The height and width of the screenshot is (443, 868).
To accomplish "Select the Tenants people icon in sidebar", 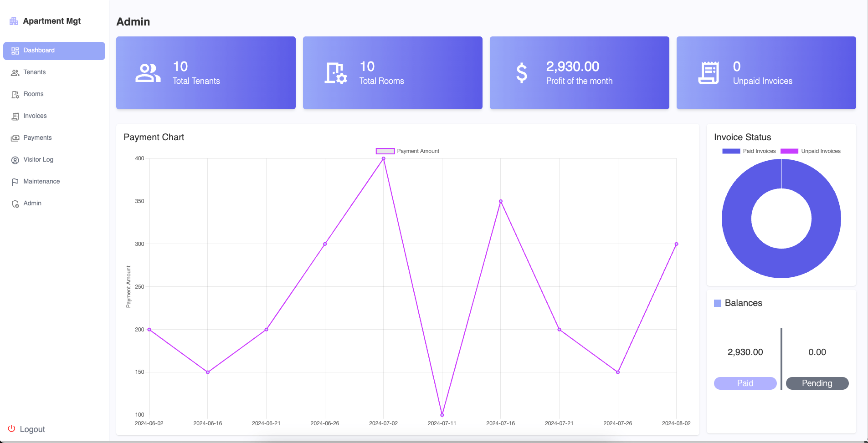I will 15,72.
